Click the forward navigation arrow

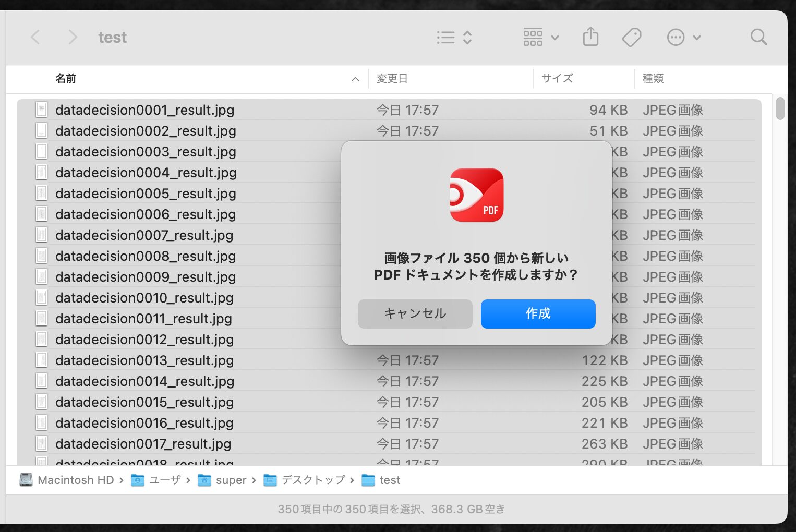[73, 38]
